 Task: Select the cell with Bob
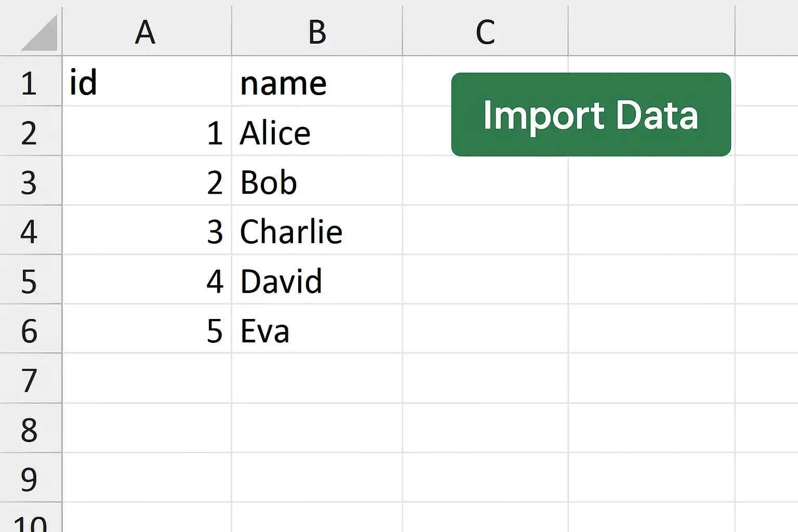(x=317, y=180)
